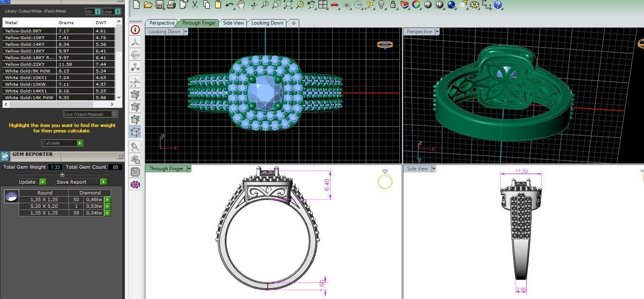Select the White Gold:10KW row

click(x=59, y=84)
